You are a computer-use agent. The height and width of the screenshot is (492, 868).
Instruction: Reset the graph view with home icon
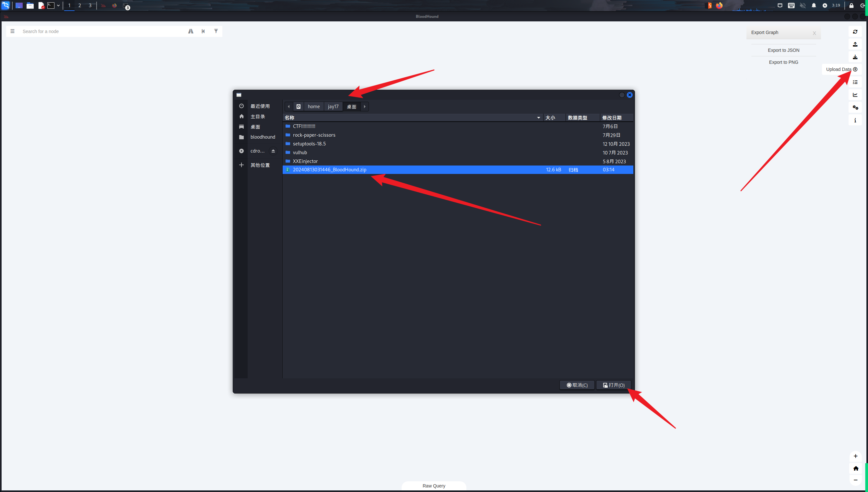click(855, 468)
